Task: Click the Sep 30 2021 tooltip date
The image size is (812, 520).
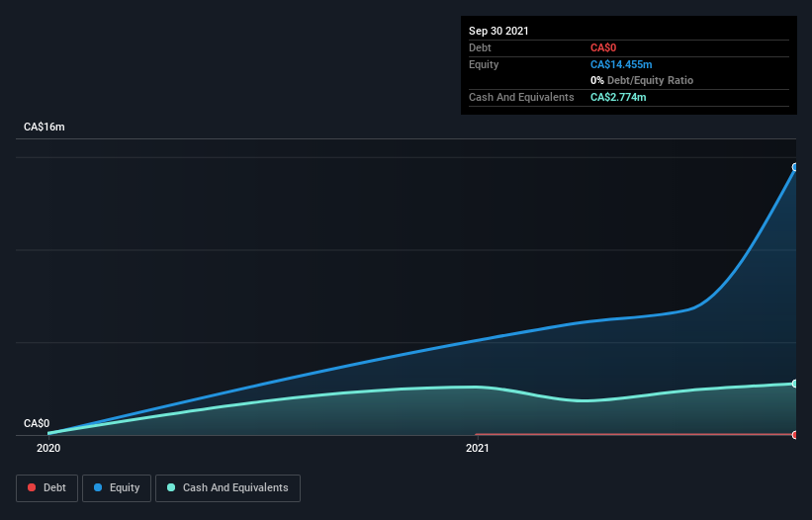Action: [498, 31]
